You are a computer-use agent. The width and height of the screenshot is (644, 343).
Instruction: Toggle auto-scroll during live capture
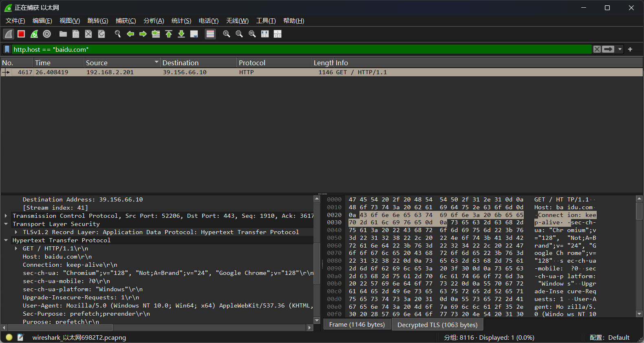194,34
